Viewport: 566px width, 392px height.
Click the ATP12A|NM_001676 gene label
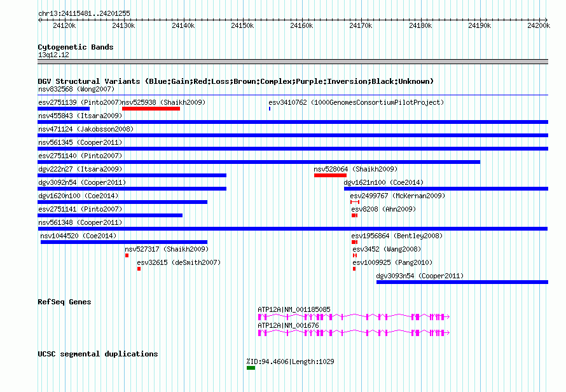(288, 325)
